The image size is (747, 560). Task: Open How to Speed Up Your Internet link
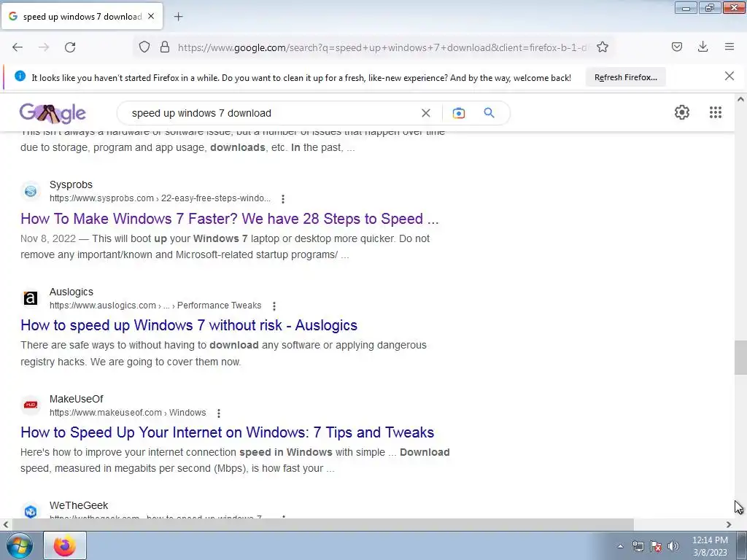[228, 432]
